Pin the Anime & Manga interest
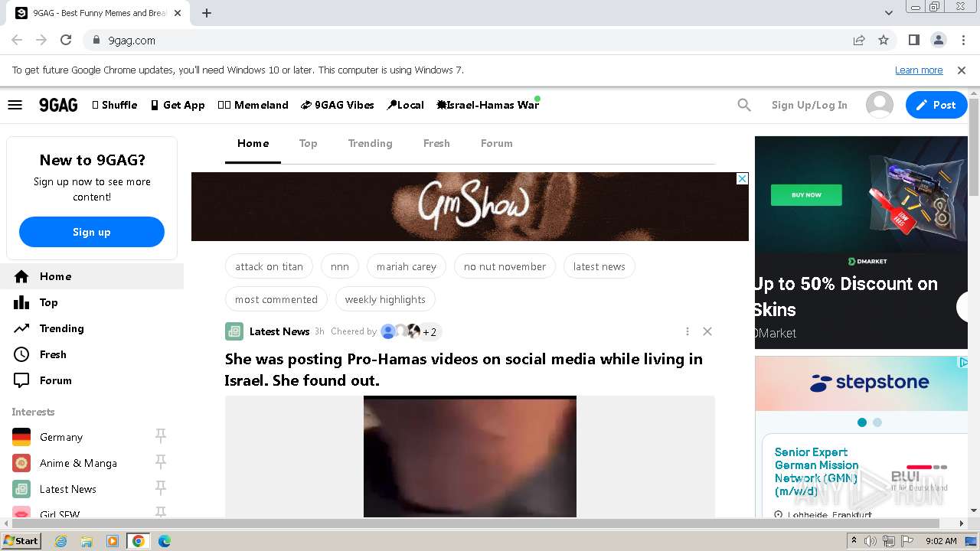The width and height of the screenshot is (980, 551). point(160,462)
